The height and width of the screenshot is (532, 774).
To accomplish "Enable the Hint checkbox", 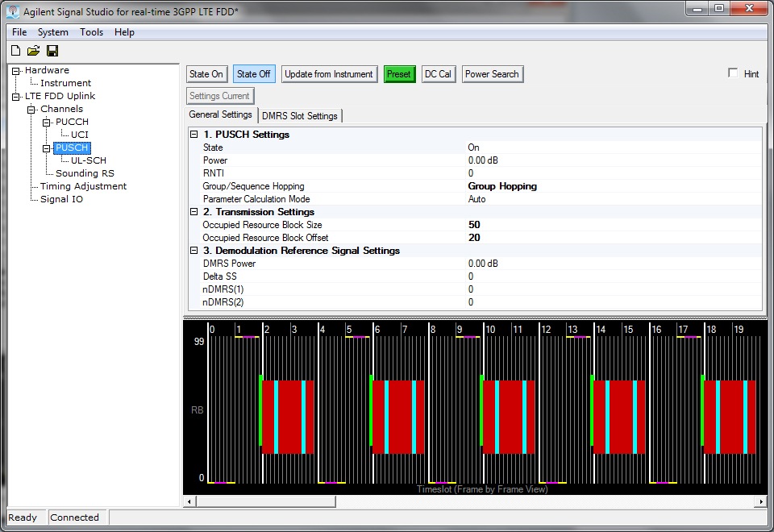I will [x=733, y=73].
